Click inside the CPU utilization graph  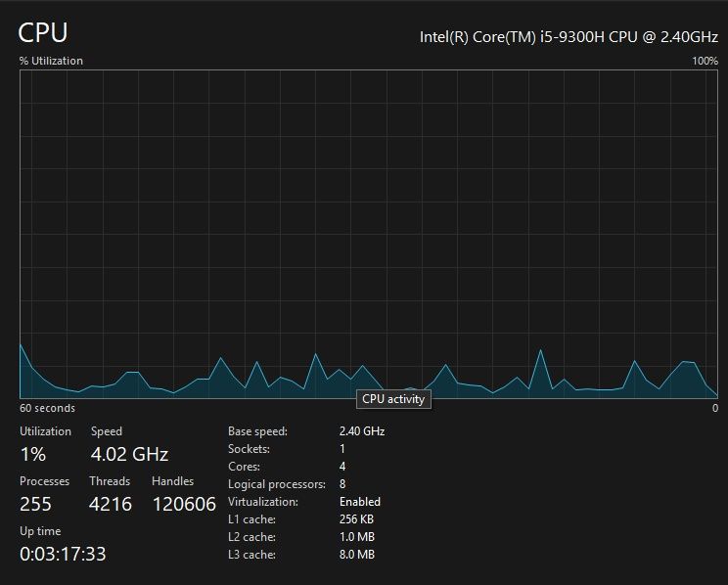(x=369, y=234)
